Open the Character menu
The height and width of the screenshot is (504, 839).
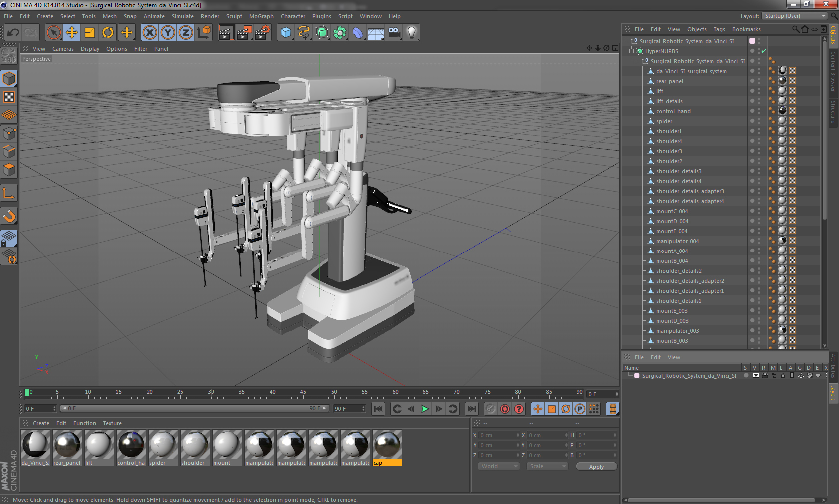293,16
